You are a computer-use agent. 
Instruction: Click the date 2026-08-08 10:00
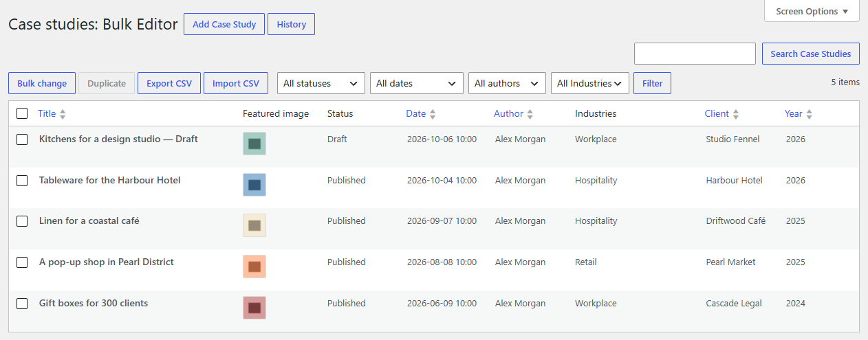click(442, 262)
